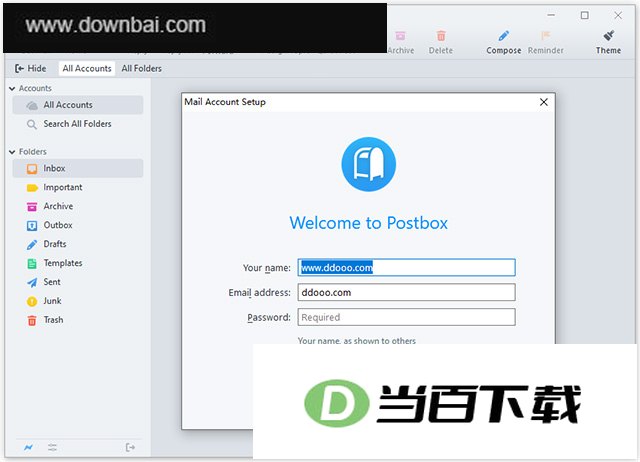Open Search All Folders
Viewport: 640px width, 462px height.
78,124
